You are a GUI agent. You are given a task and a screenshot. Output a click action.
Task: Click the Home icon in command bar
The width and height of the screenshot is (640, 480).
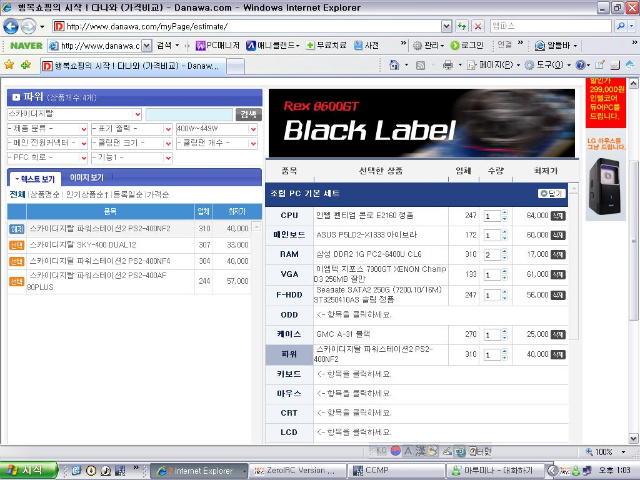click(x=394, y=65)
